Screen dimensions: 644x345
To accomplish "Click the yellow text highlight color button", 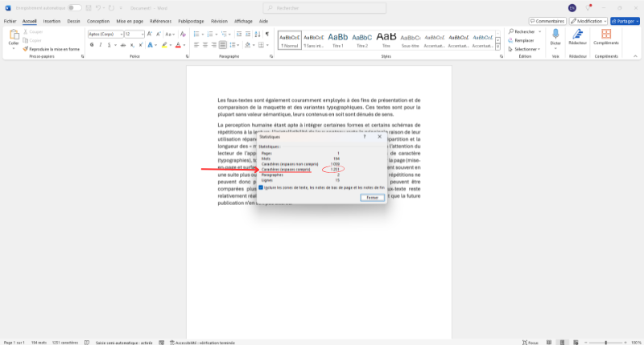I will coord(165,45).
